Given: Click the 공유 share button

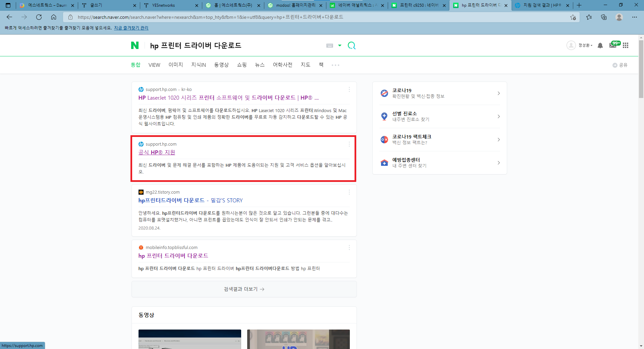Looking at the screenshot, I should coord(620,65).
